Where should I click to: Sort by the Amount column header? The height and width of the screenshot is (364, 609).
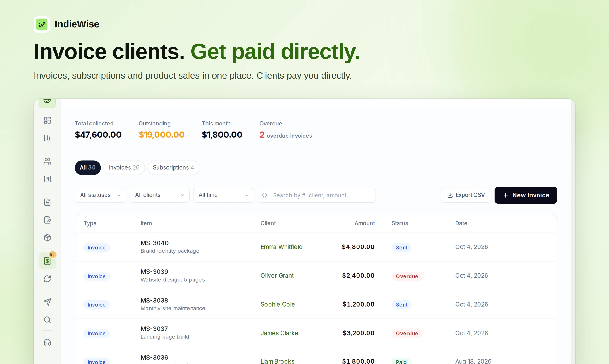pos(364,223)
